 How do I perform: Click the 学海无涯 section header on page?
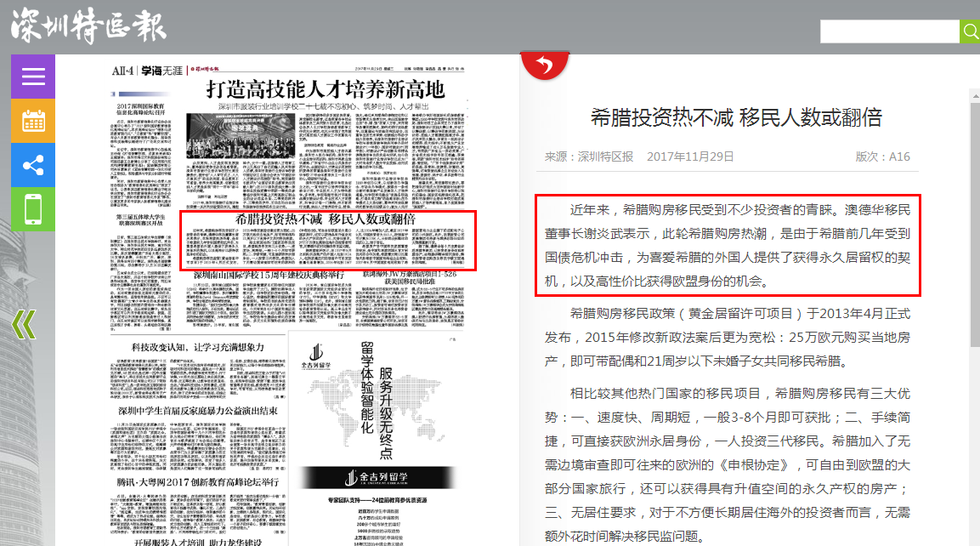[161, 71]
